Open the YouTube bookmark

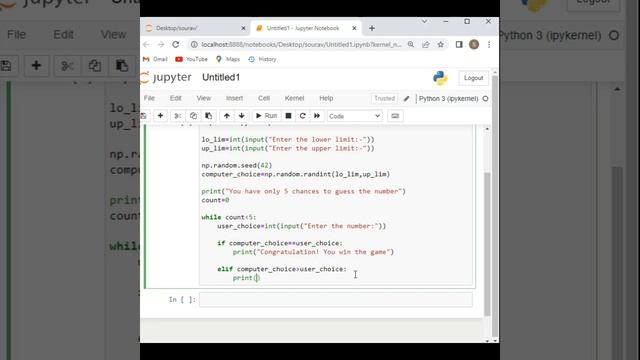[191, 59]
